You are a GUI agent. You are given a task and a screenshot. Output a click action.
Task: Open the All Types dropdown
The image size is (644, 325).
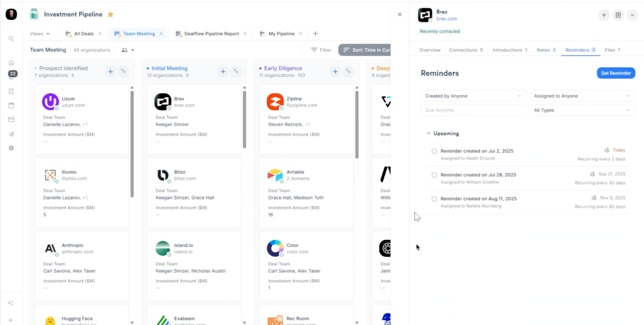582,110
